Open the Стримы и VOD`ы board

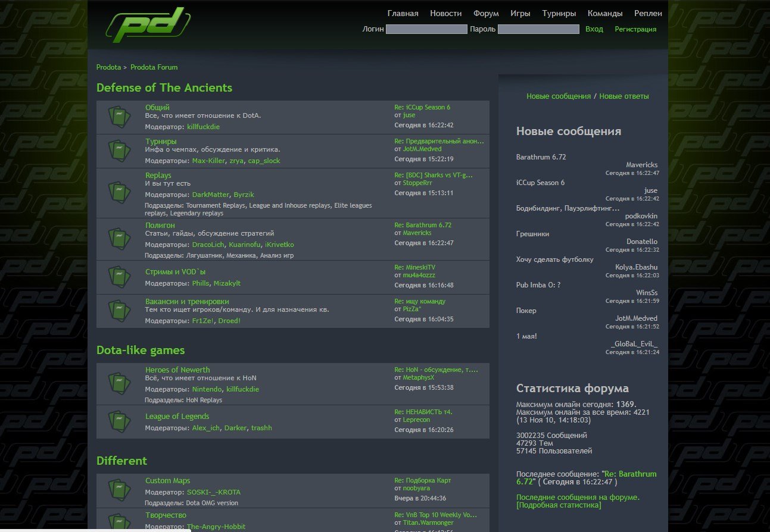(x=176, y=272)
